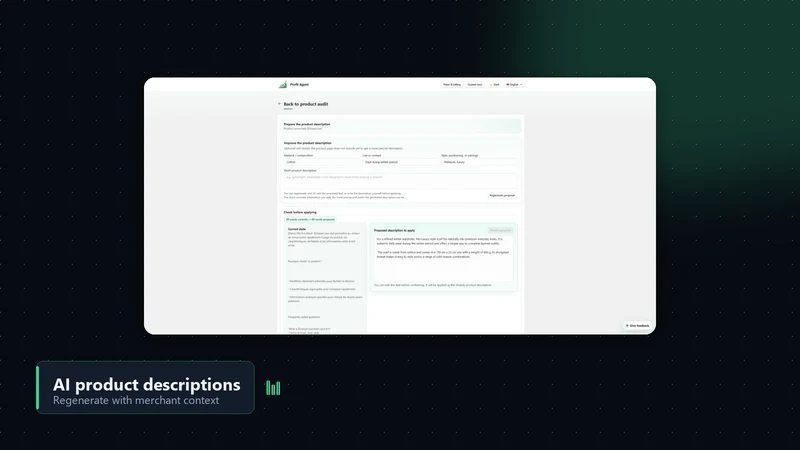Open the English language dropdown
This screenshot has width=800, height=450.
click(514, 85)
